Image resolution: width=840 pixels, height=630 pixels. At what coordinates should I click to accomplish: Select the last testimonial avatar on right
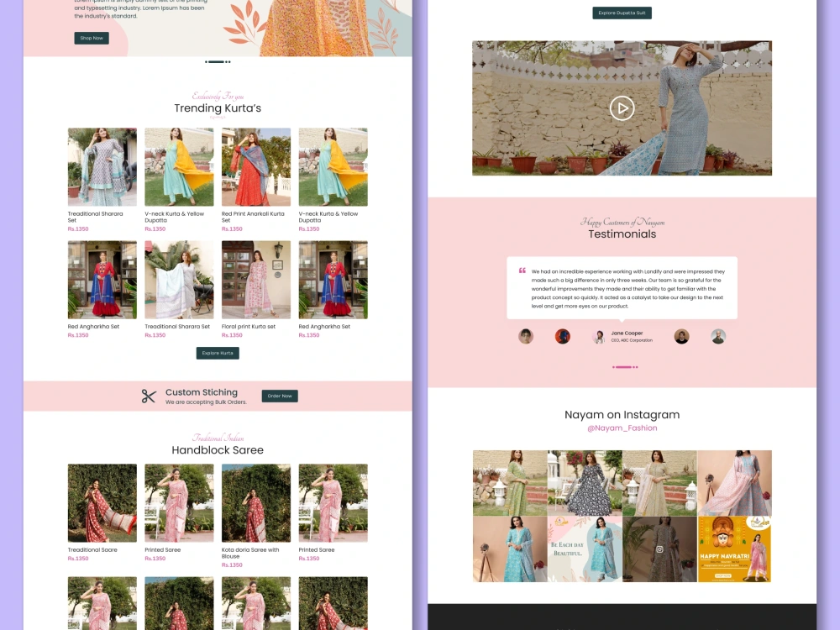(718, 337)
